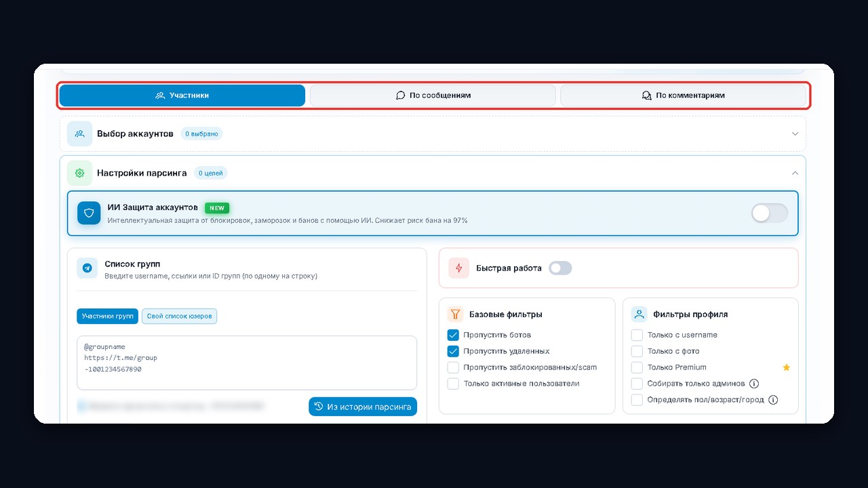Click the funnel icon beside Базовые фильтры
The height and width of the screenshot is (488, 868).
455,314
